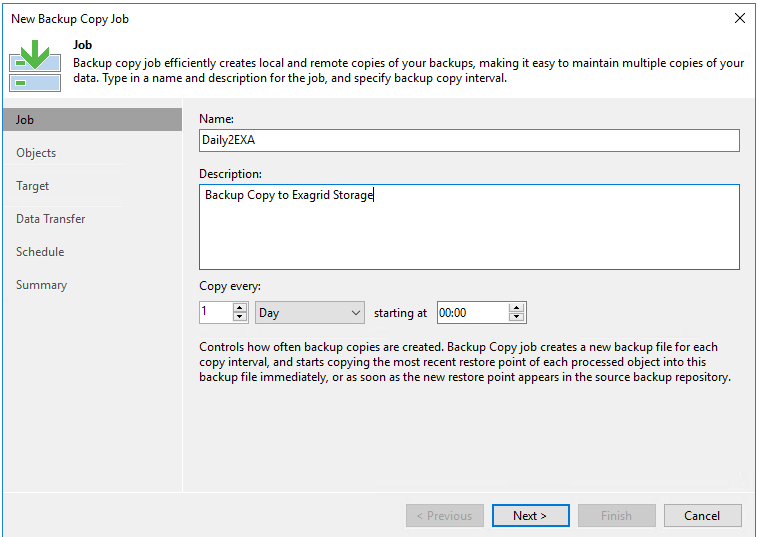758x537 pixels.
Task: Close the New Backup Copy Job dialog
Action: (740, 18)
